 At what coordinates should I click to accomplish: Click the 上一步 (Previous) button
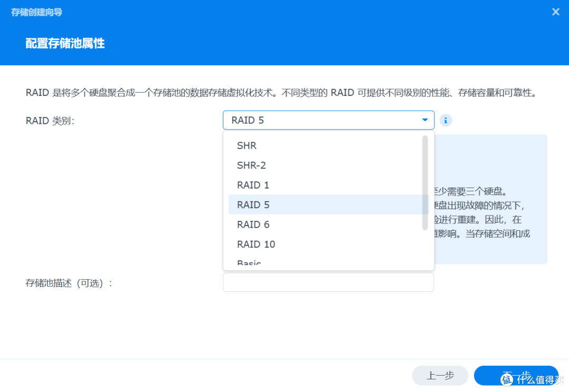[440, 375]
